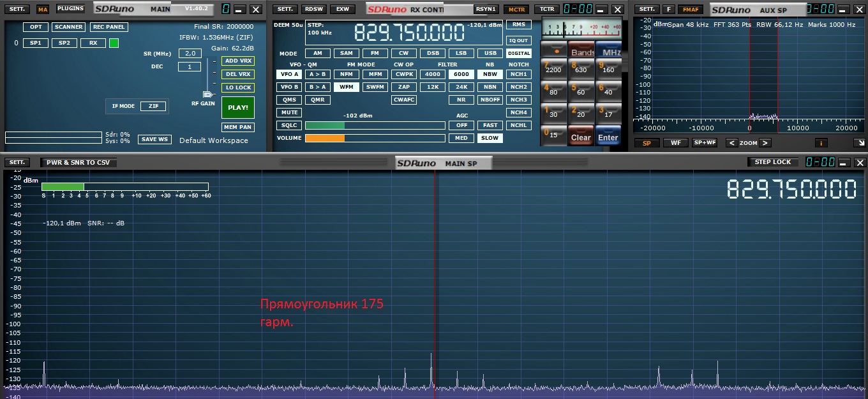Image resolution: width=868 pixels, height=399 pixels.
Task: Select keypad key 5 labeled 60
Action: click(581, 91)
